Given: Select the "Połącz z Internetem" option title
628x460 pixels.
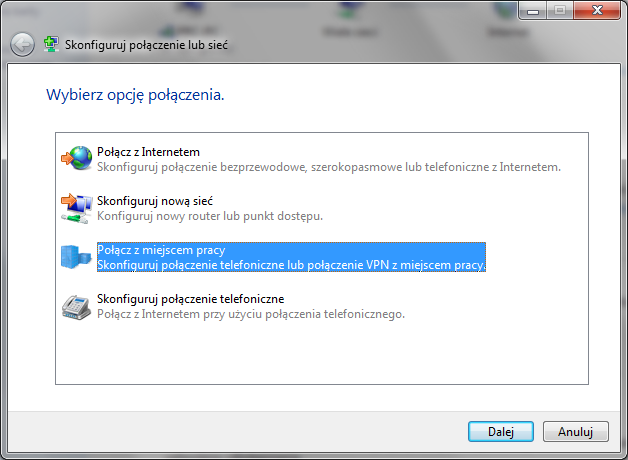Looking at the screenshot, I should (141, 152).
